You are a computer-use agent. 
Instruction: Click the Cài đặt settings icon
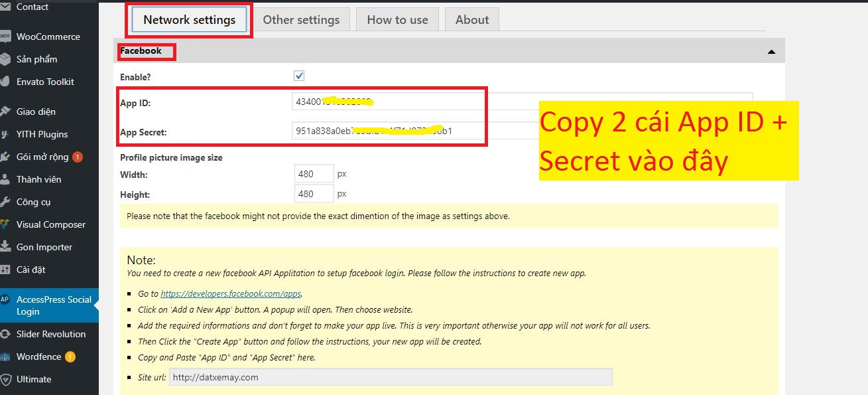tap(5, 270)
